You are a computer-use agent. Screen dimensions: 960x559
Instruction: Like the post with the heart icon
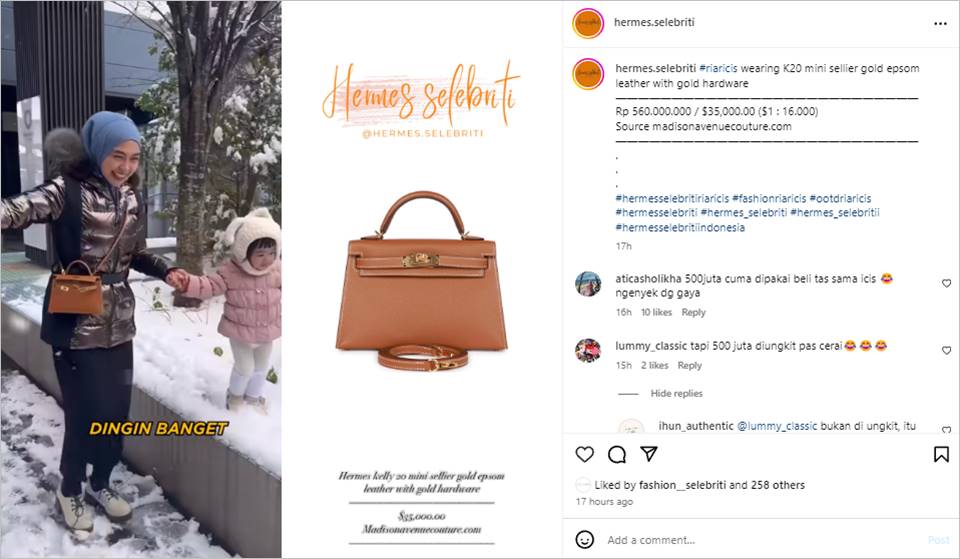click(585, 454)
